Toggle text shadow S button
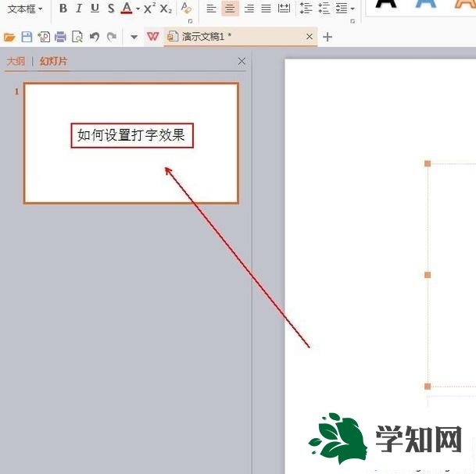 pos(111,8)
